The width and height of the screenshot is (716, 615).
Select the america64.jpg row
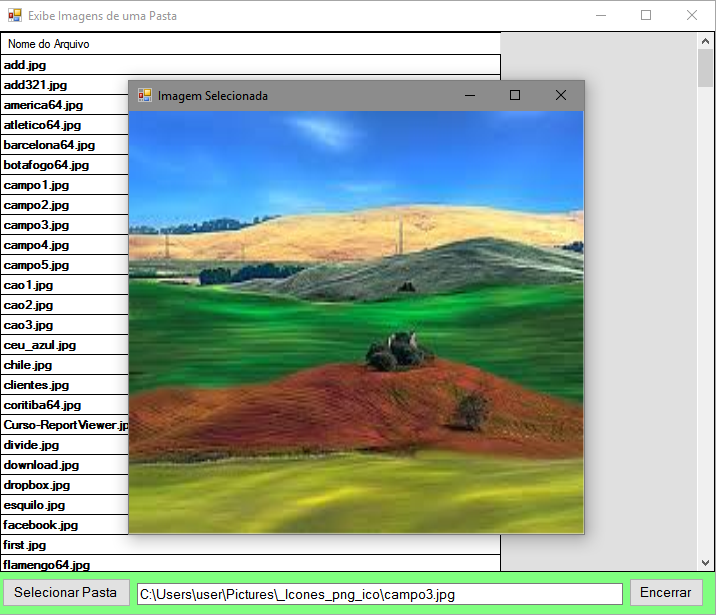(x=65, y=105)
